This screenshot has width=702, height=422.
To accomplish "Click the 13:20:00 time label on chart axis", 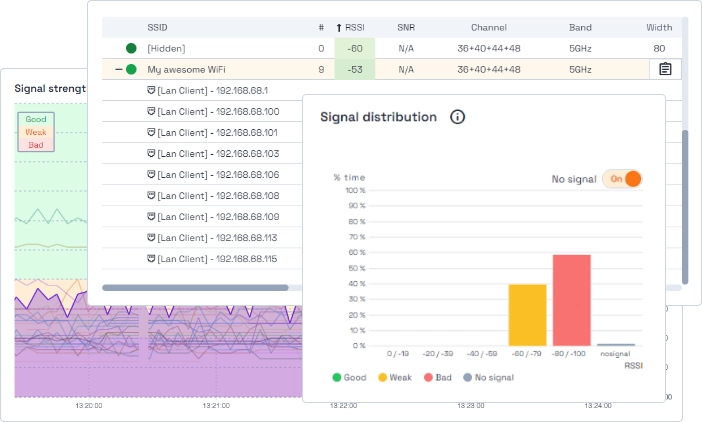I will tap(89, 405).
